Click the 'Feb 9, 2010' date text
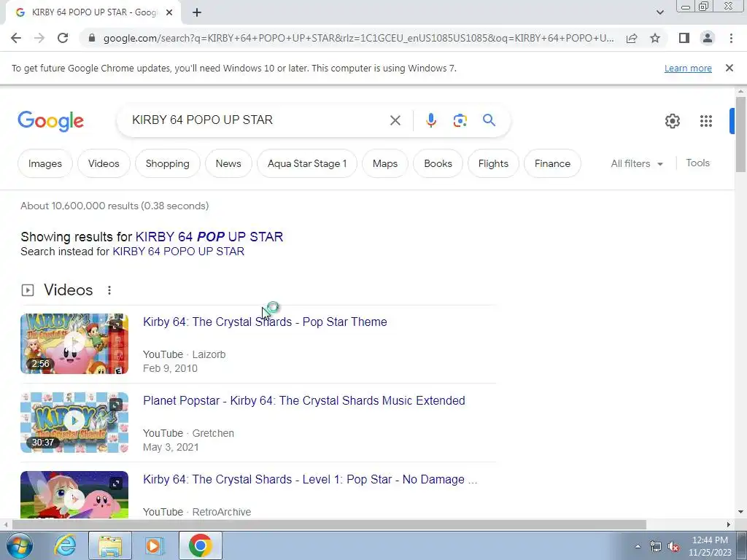The image size is (747, 560). [x=170, y=368]
